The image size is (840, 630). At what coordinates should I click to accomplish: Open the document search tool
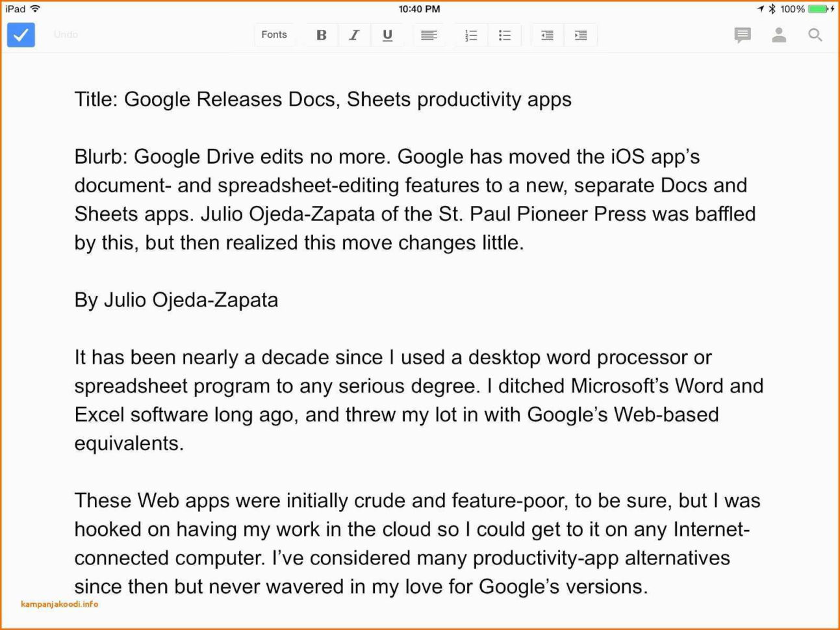[815, 35]
